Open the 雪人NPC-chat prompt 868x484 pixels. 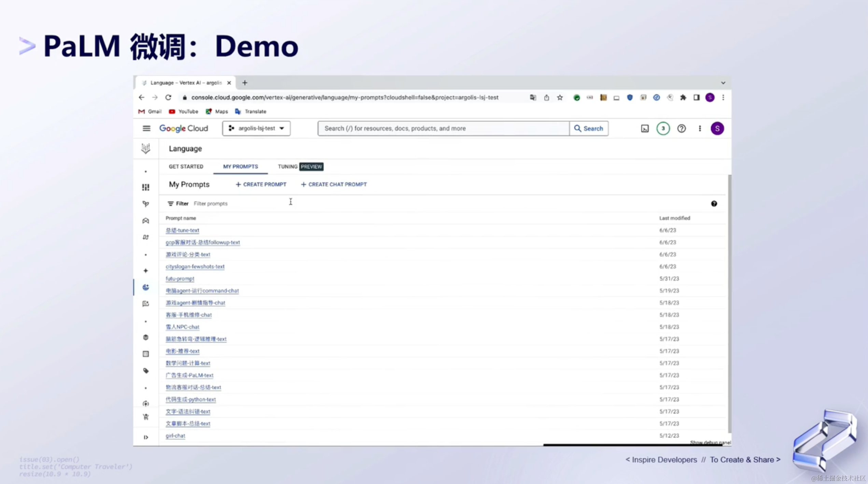[182, 327]
